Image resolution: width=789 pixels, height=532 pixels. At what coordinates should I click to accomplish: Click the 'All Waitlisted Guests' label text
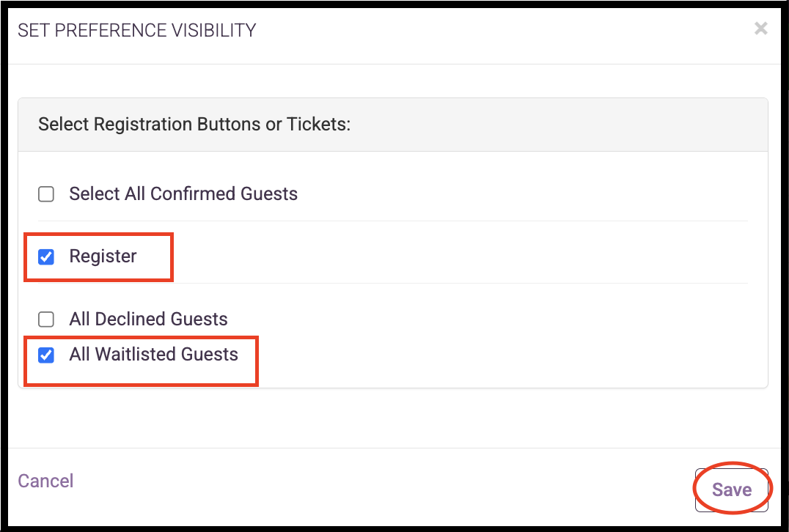[x=153, y=355]
